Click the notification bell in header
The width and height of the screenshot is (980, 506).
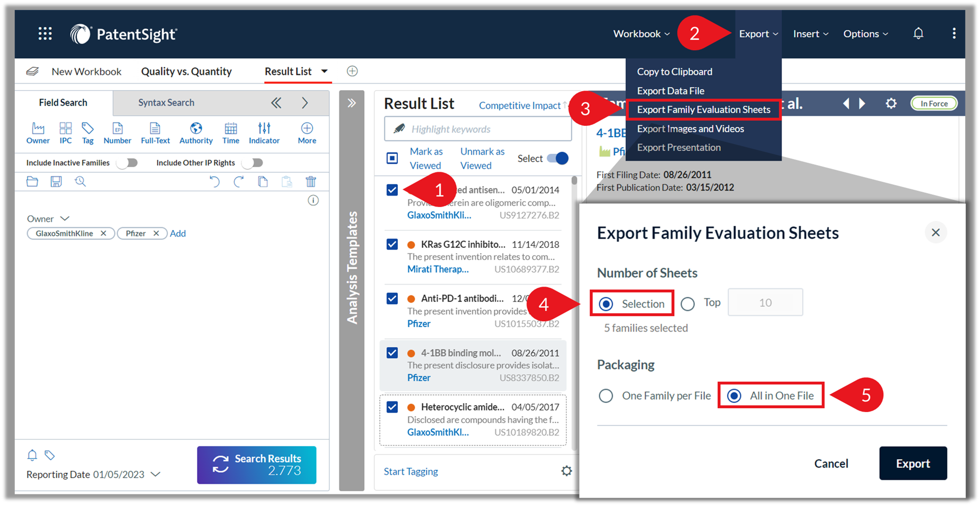coord(918,33)
